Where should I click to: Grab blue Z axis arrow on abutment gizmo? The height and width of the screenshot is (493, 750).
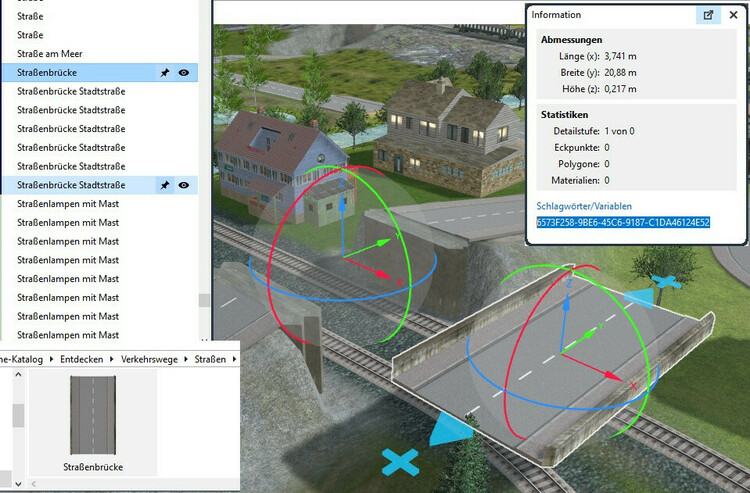[342, 202]
